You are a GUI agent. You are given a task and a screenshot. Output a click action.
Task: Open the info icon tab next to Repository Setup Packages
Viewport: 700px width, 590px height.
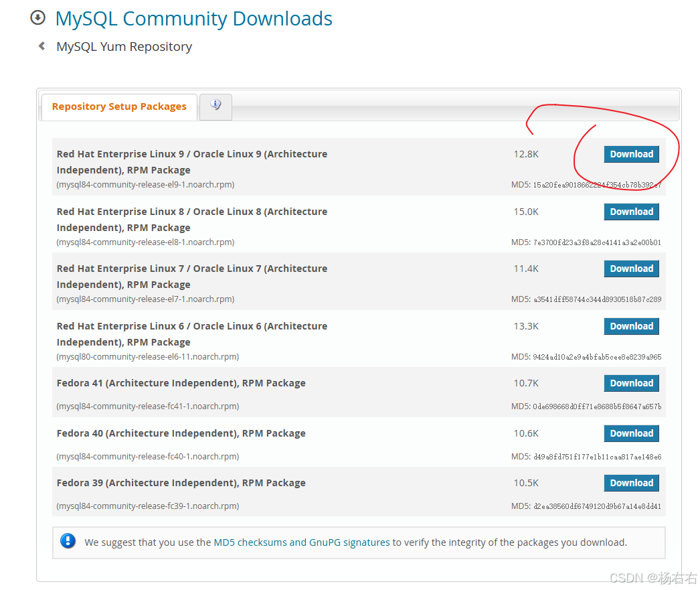[215, 106]
